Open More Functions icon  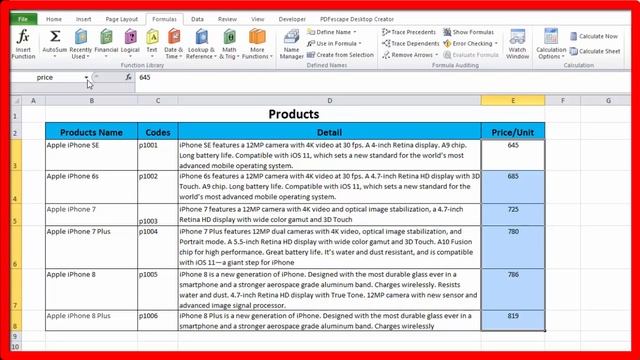coord(257,37)
